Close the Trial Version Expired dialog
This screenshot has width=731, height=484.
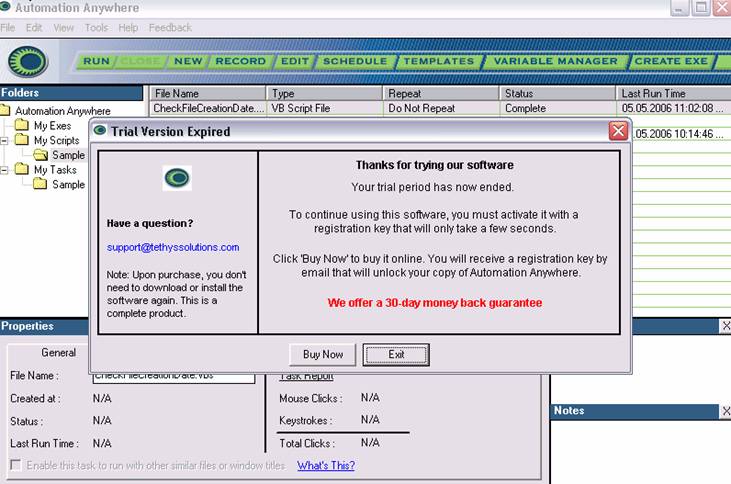click(x=619, y=131)
